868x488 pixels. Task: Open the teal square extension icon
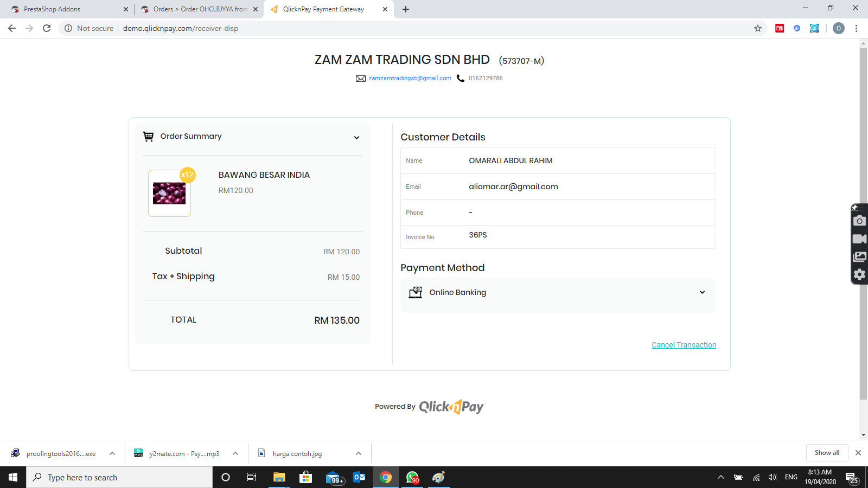[x=814, y=28]
